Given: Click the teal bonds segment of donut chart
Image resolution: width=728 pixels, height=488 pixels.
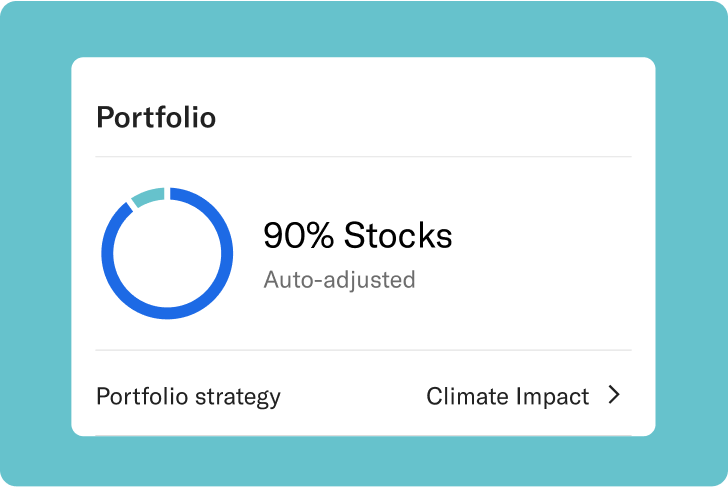Looking at the screenshot, I should 148,195.
